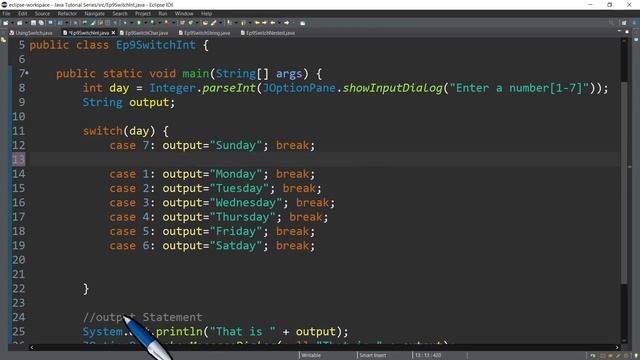Minimize the editor area using its minimize icon
This screenshot has height=360, width=640.
[619, 31]
